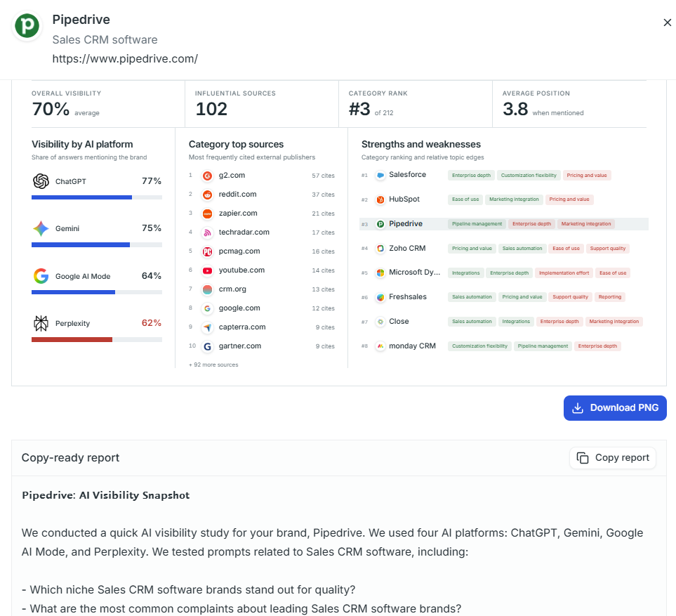The height and width of the screenshot is (616, 676).
Task: Click the Copy report button
Action: coord(613,458)
